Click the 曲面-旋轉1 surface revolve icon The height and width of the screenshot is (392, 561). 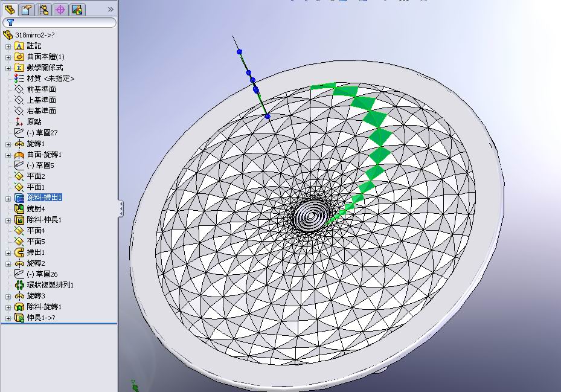[19, 154]
